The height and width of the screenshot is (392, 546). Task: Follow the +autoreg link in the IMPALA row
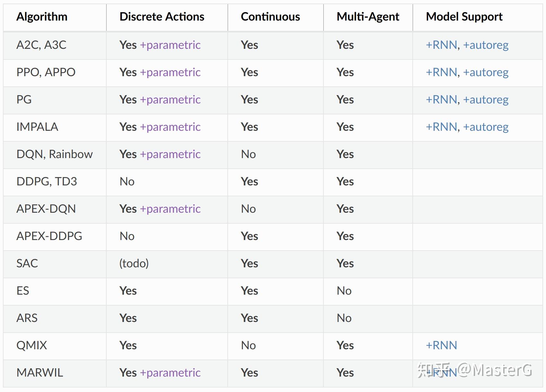pyautogui.click(x=486, y=127)
